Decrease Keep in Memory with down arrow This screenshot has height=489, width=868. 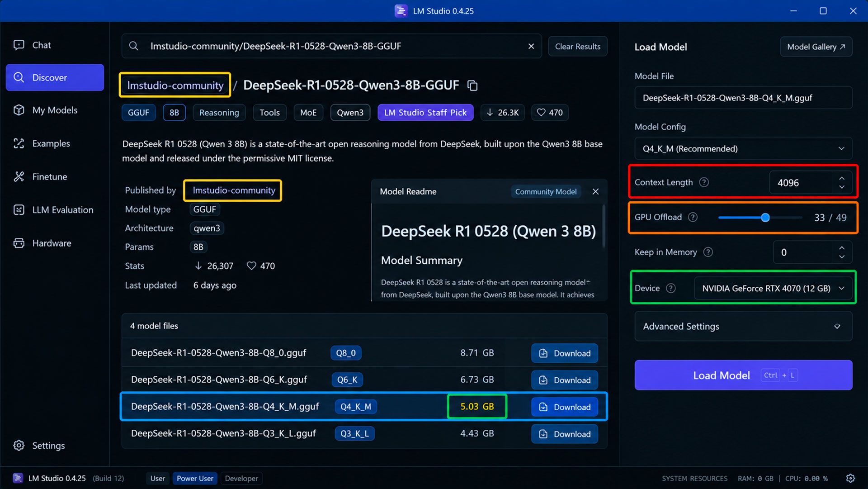click(x=842, y=256)
